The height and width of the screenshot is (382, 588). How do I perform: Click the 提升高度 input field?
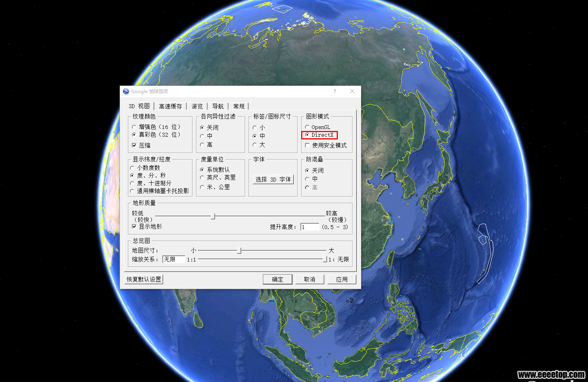(310, 227)
